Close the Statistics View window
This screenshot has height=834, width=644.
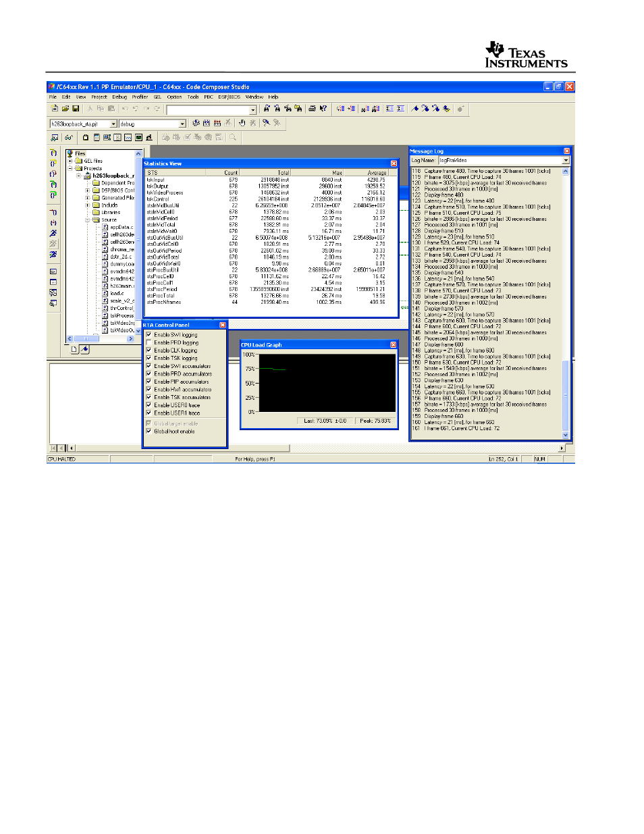coord(394,163)
